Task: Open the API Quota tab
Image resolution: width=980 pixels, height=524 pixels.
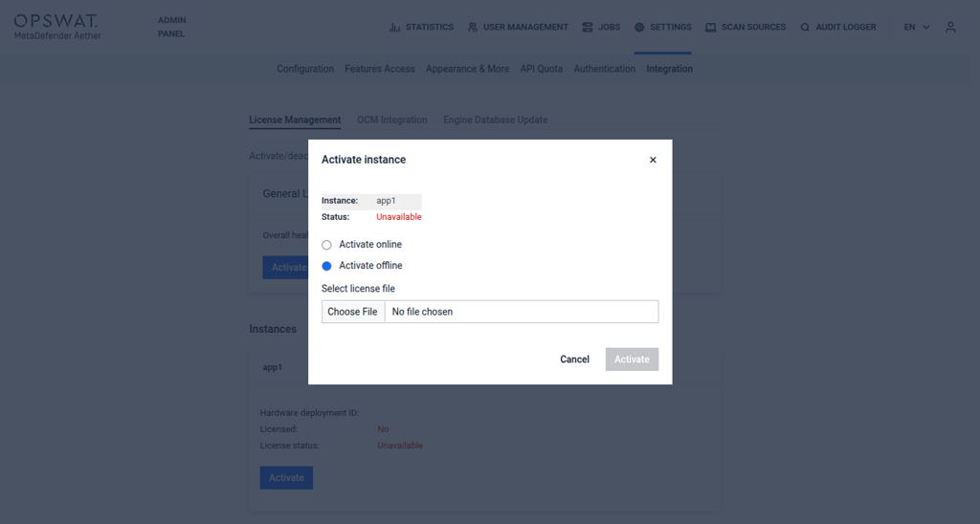Action: (541, 69)
